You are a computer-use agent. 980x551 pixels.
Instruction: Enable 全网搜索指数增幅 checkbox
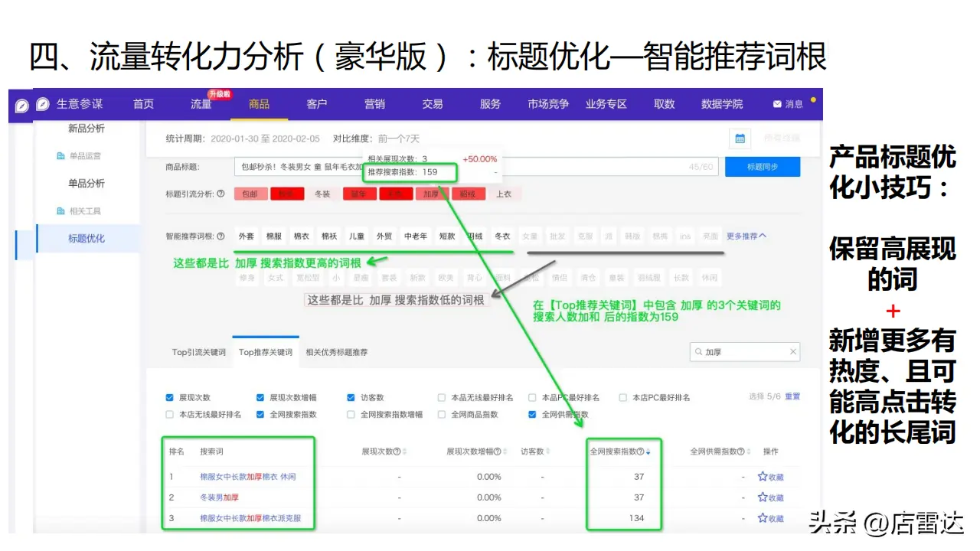click(351, 414)
